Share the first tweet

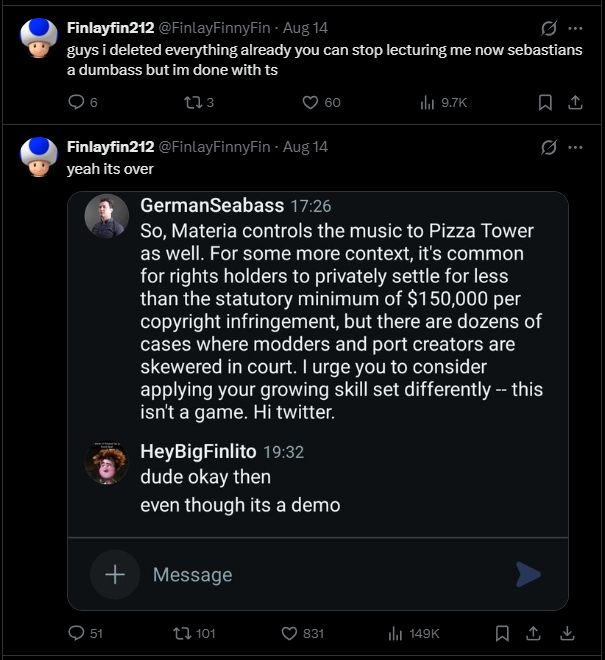(x=575, y=102)
